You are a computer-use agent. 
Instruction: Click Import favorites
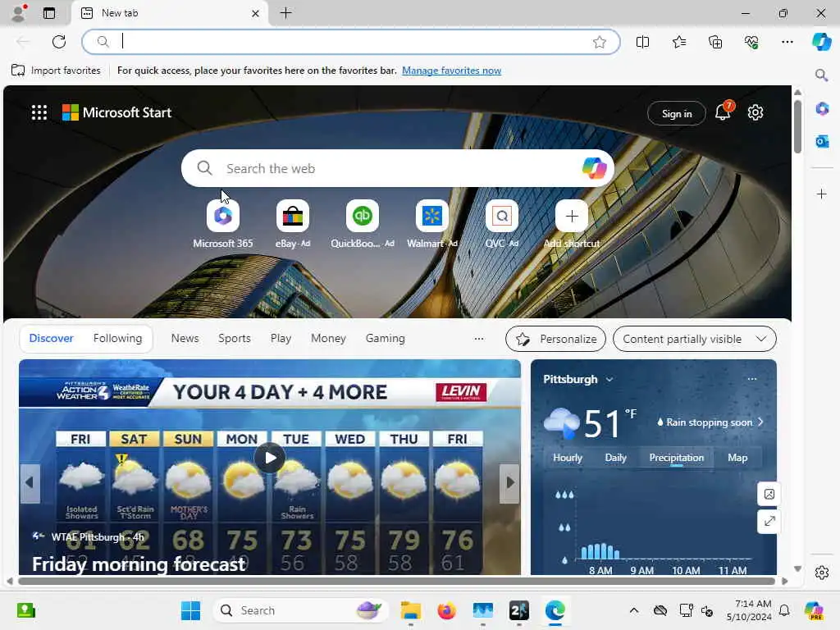pos(56,71)
